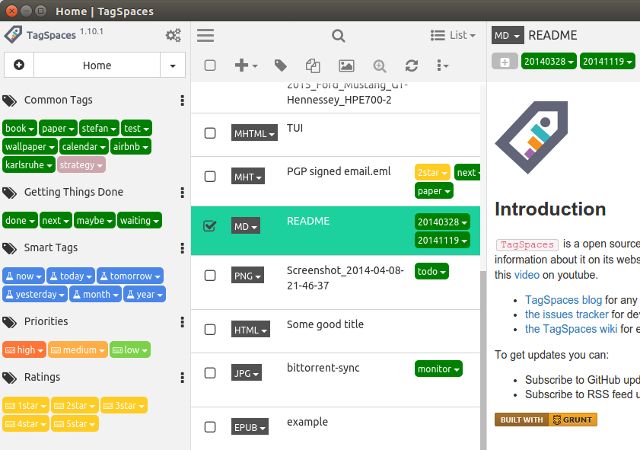Open the issues tracker link
This screenshot has width=640, height=450.
tap(567, 314)
